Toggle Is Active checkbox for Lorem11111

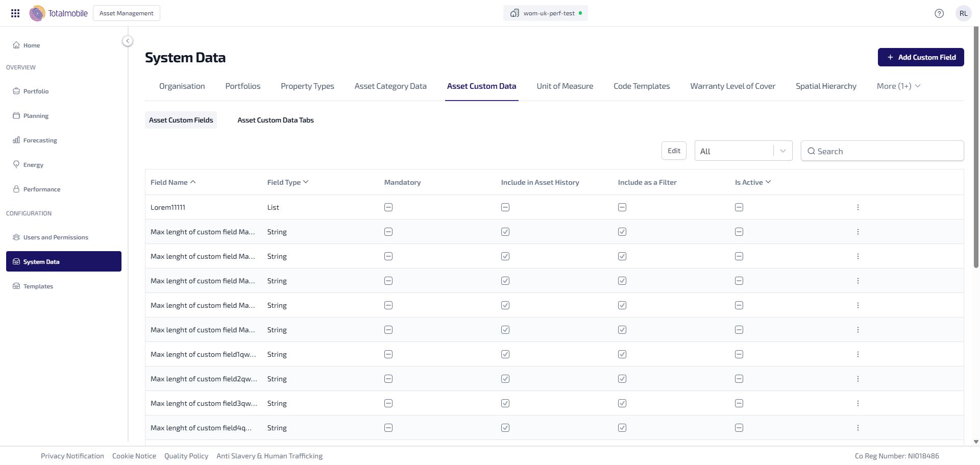(739, 207)
